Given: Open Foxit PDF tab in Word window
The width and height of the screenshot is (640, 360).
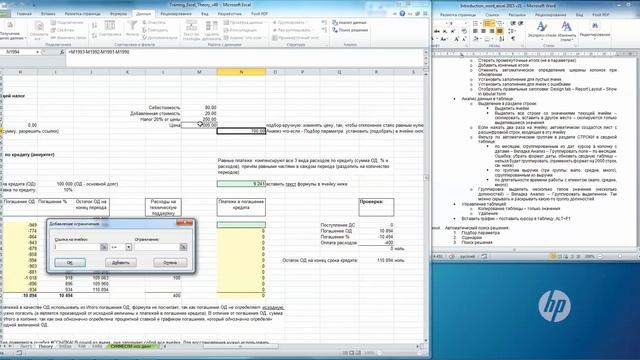Looking at the screenshot, I should [x=601, y=14].
